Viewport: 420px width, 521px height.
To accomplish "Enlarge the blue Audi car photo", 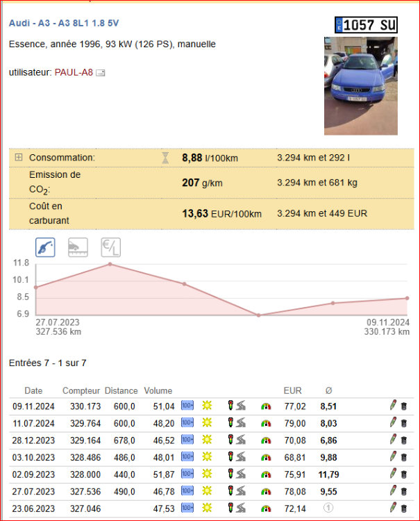I will tap(361, 85).
